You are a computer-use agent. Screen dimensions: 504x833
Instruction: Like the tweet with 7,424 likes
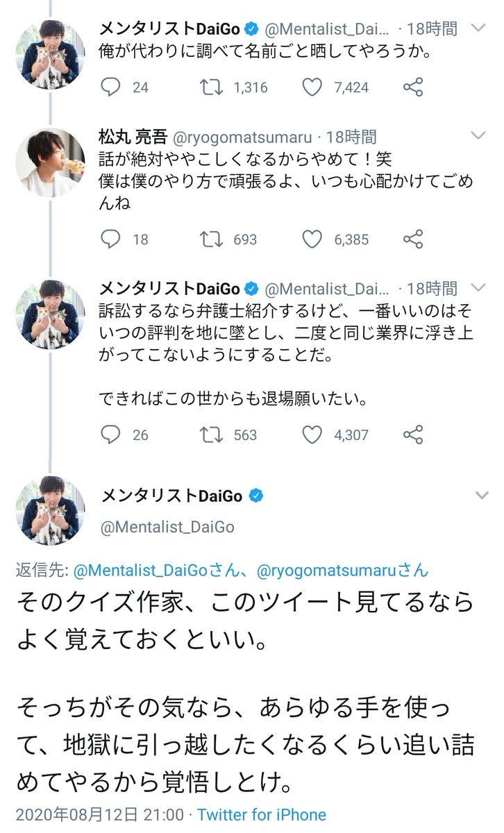point(313,87)
